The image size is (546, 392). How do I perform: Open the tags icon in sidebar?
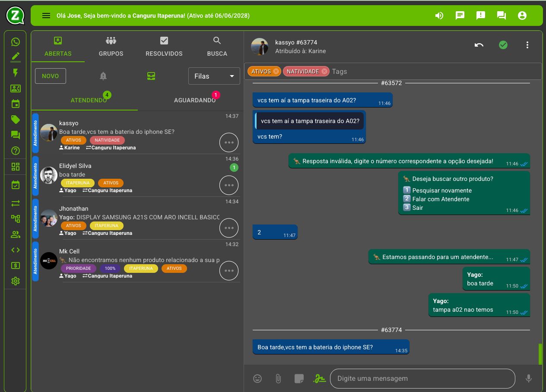click(16, 120)
